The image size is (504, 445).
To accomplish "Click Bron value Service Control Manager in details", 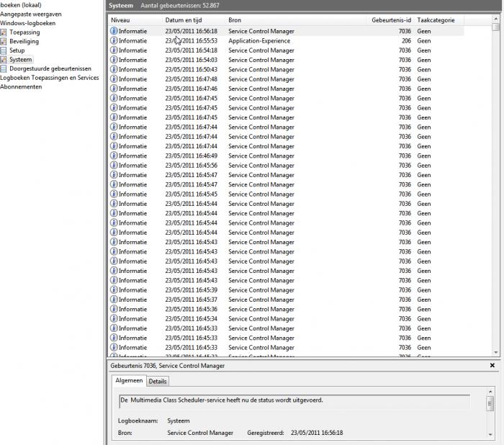I will [x=200, y=433].
